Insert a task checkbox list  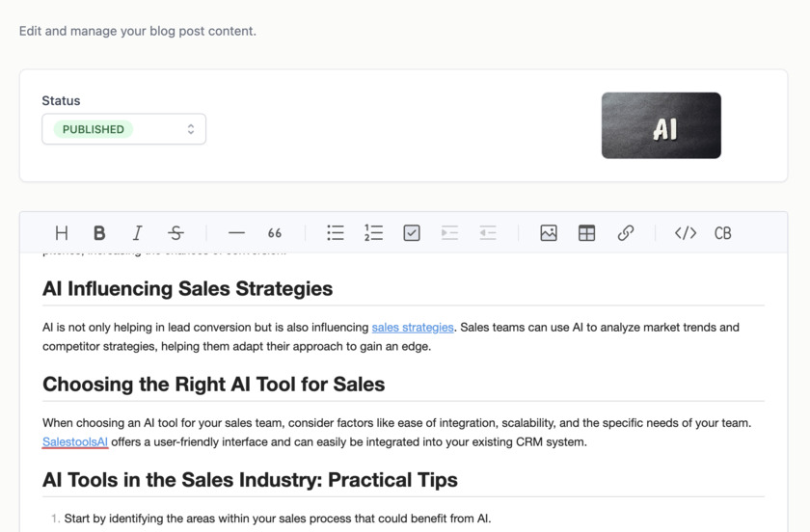click(412, 233)
